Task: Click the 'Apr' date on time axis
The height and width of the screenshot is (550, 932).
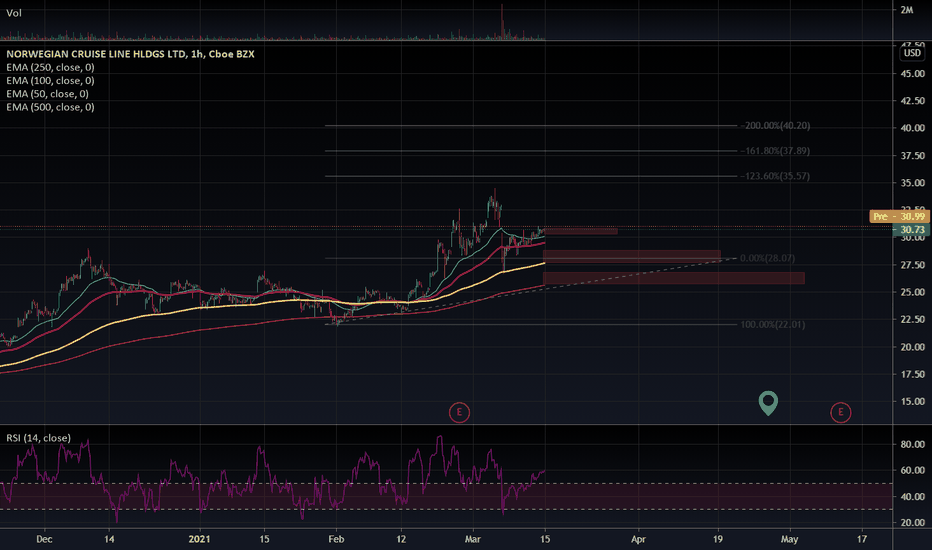Action: pyautogui.click(x=638, y=539)
